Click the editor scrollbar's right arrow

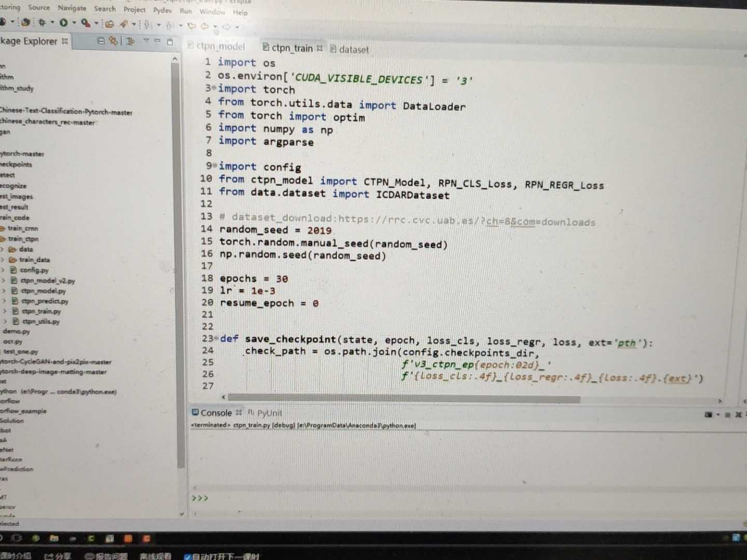[720, 401]
